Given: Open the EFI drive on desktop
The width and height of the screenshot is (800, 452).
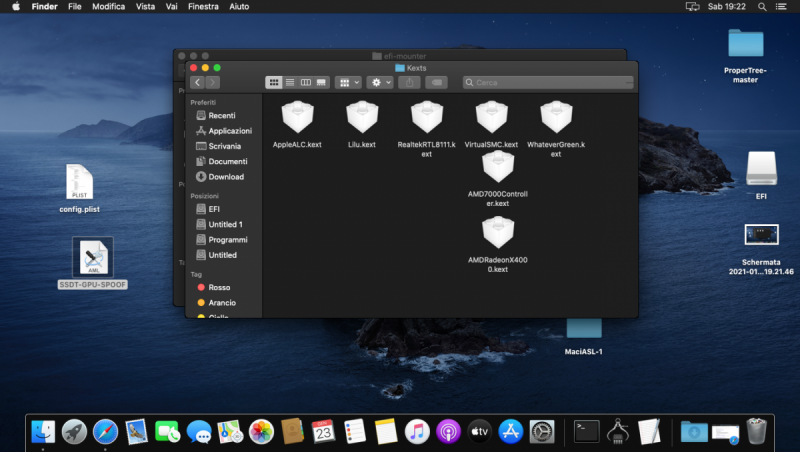Looking at the screenshot, I should [x=761, y=169].
